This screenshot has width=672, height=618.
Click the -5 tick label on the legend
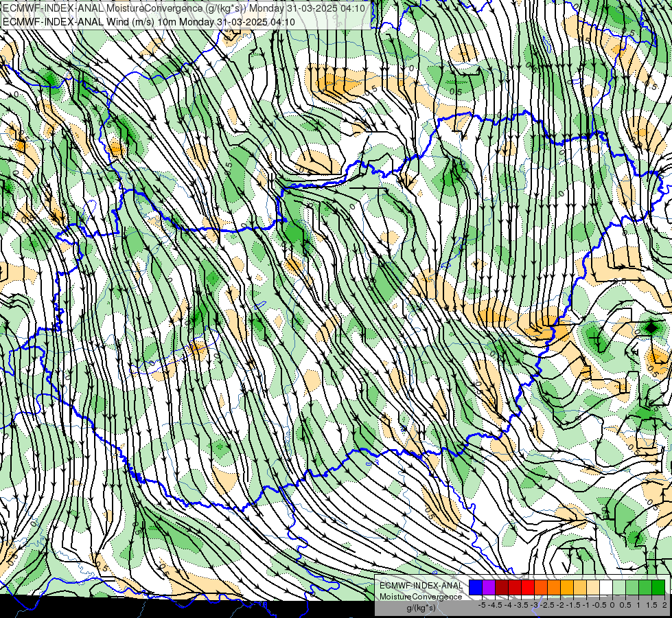tap(482, 605)
